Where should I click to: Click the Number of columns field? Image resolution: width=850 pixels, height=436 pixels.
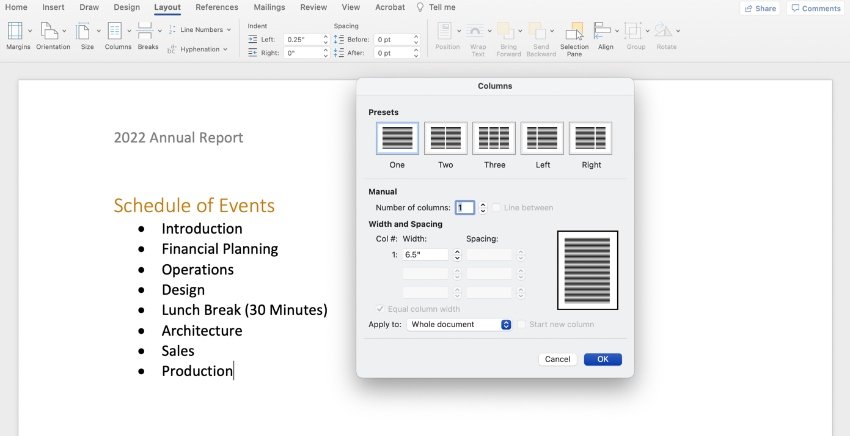[x=465, y=208]
